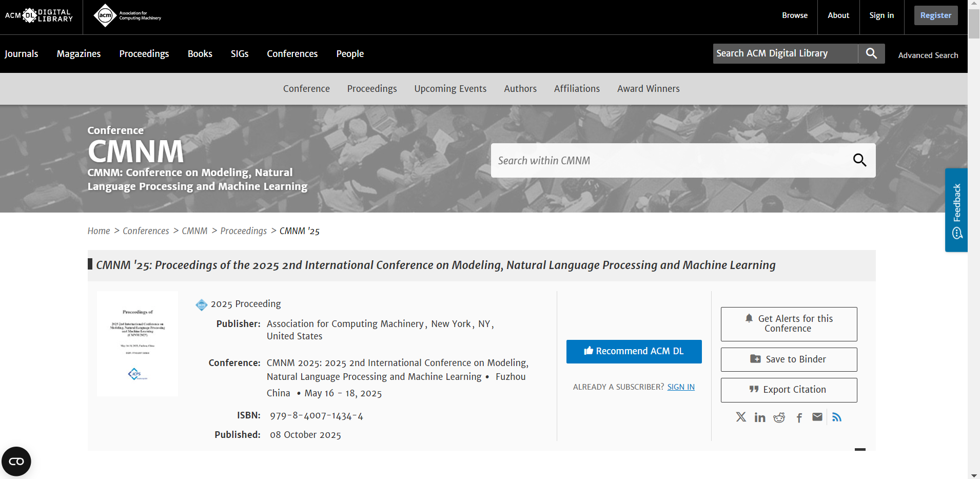Open the About menu
Screen dimensions: 980x479
tap(838, 15)
